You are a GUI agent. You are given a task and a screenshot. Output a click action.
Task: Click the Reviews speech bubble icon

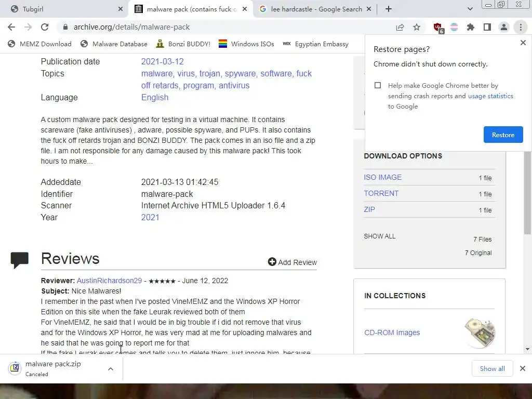(x=19, y=260)
